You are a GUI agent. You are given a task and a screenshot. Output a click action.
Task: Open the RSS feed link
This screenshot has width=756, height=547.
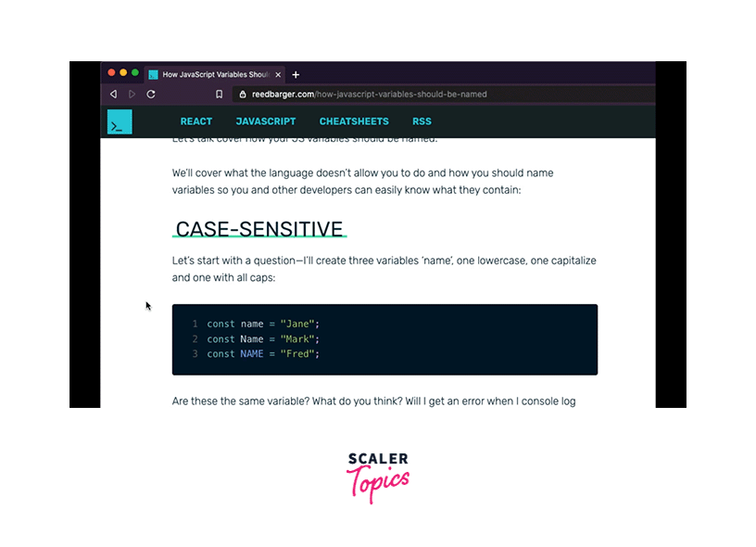pyautogui.click(x=422, y=121)
